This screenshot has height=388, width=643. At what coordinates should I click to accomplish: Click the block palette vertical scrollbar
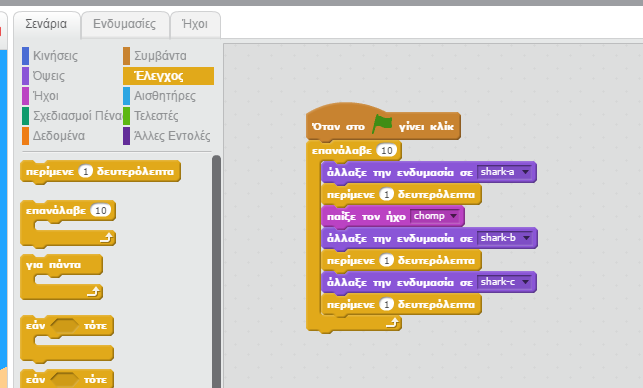click(x=217, y=271)
